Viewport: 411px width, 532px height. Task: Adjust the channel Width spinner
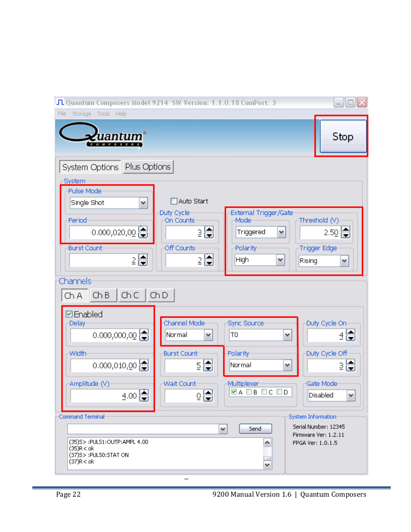coord(144,365)
